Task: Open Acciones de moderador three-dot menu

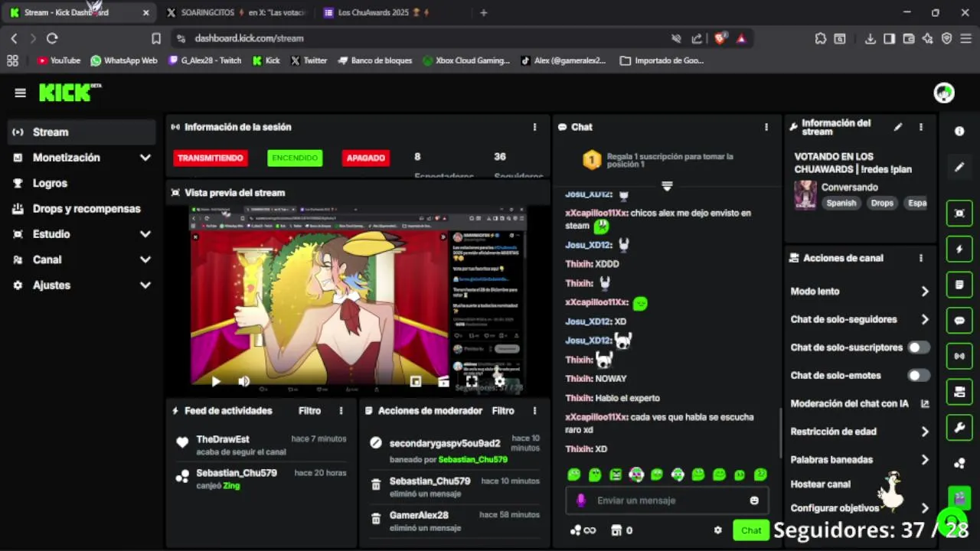Action: (x=534, y=411)
